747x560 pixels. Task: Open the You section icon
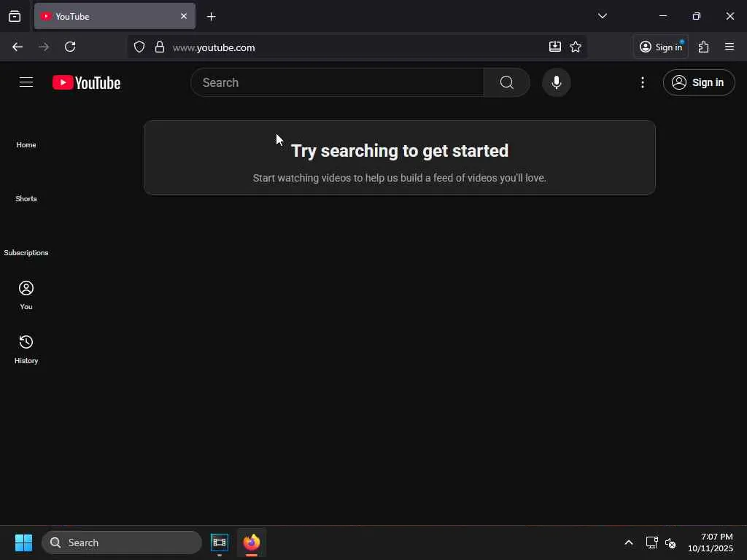coord(26,289)
